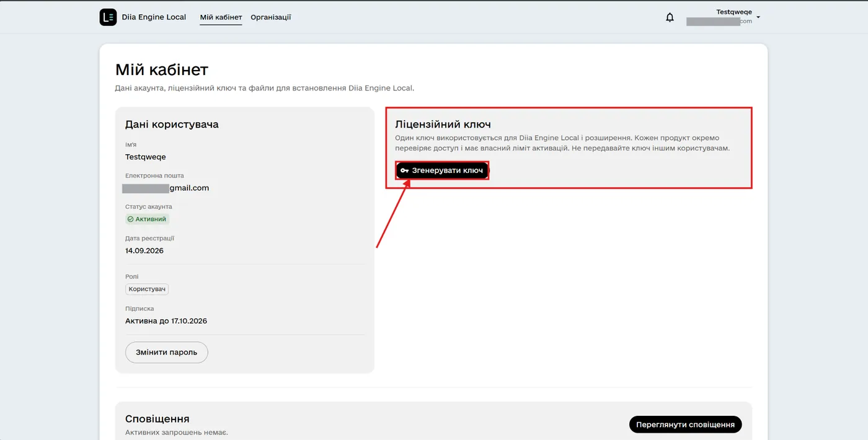Click the Diia Engine Local logo icon

pos(108,17)
